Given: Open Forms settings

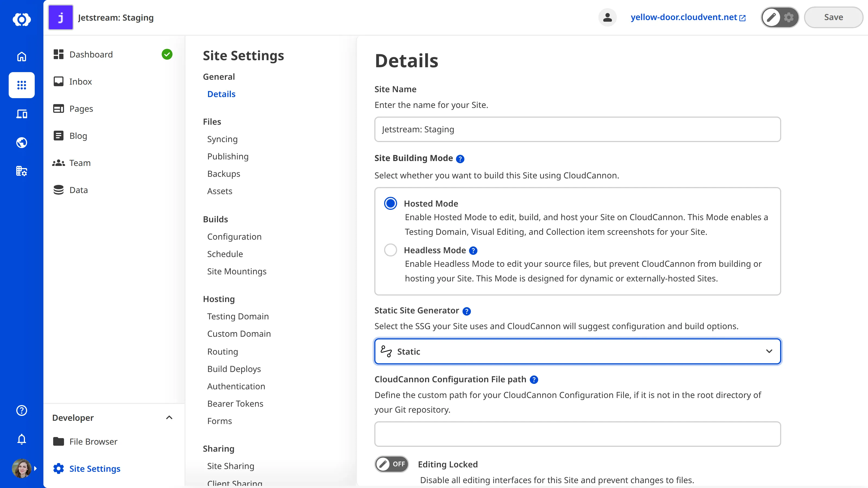Looking at the screenshot, I should [x=219, y=421].
